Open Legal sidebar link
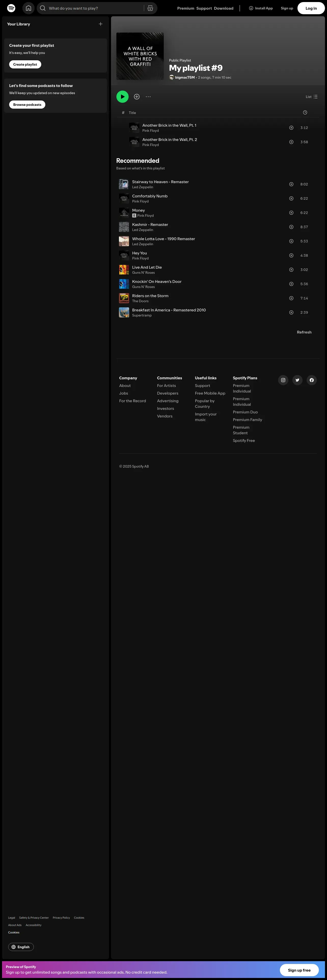Image resolution: width=327 pixels, height=980 pixels. 11,918
